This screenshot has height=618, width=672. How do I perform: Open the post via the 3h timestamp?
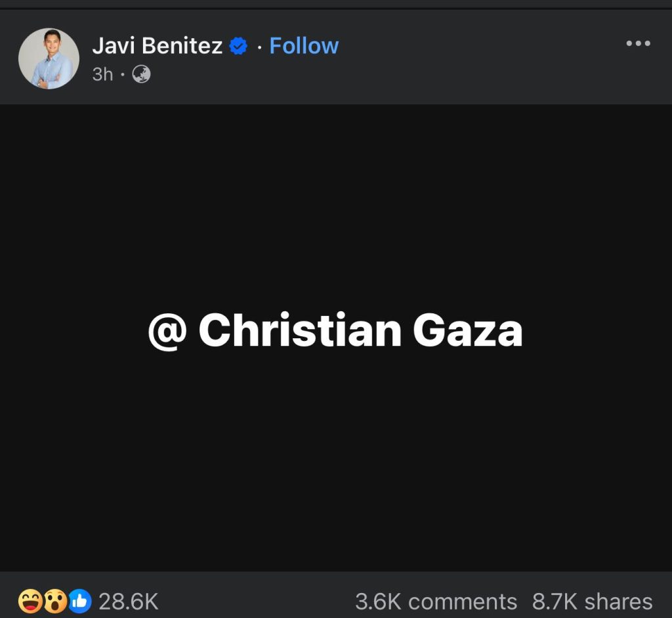(x=102, y=74)
